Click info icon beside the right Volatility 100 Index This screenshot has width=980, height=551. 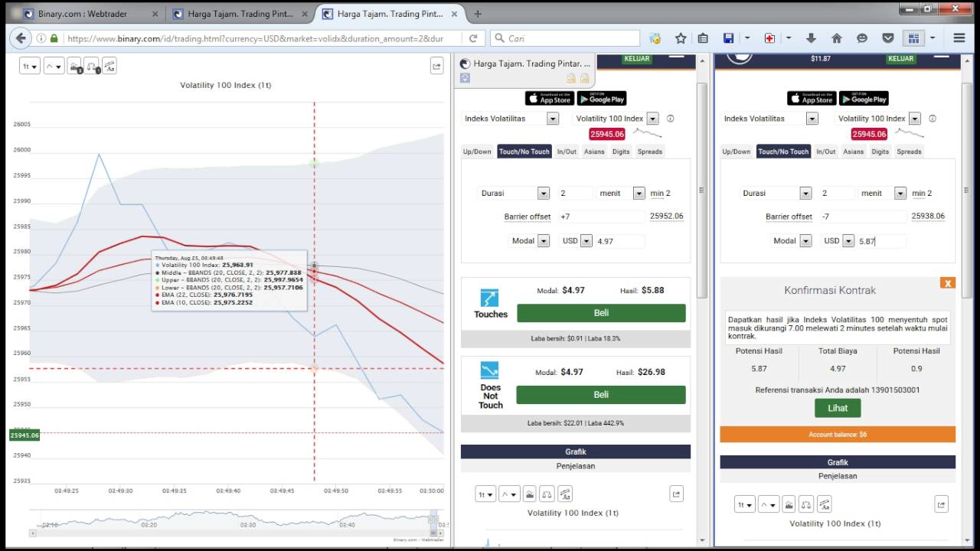pos(933,119)
